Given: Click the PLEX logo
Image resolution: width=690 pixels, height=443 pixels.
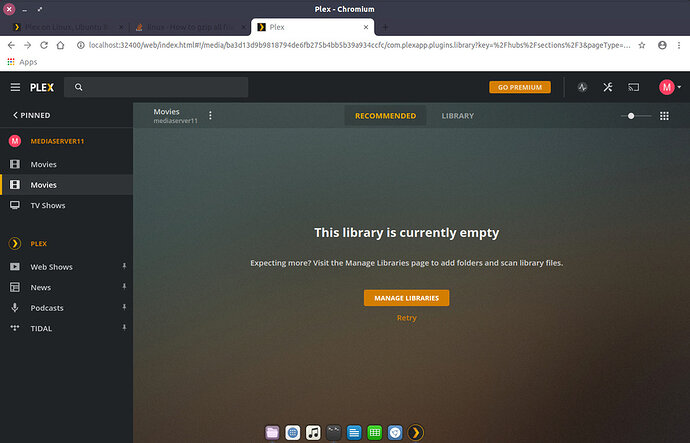Looking at the screenshot, I should pos(42,88).
